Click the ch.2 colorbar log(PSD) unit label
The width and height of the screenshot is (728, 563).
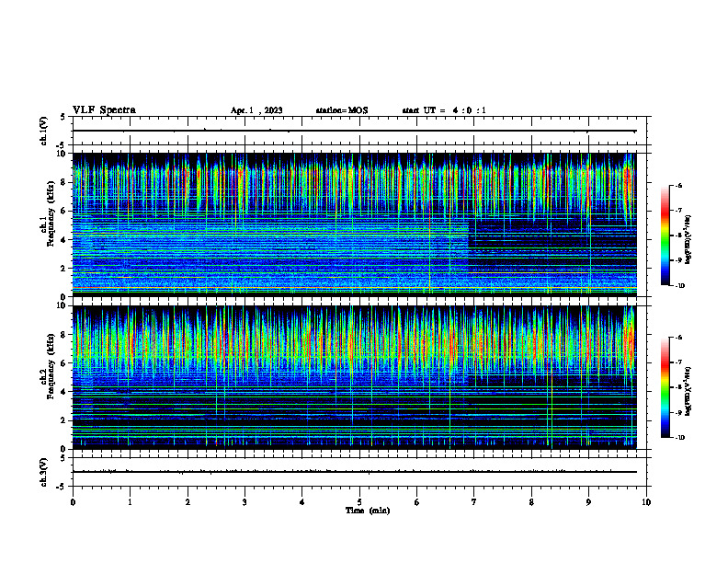688,392
